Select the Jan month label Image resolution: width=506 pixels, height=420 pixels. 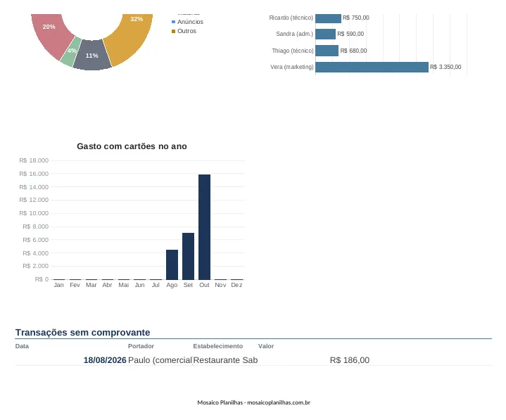[58, 285]
